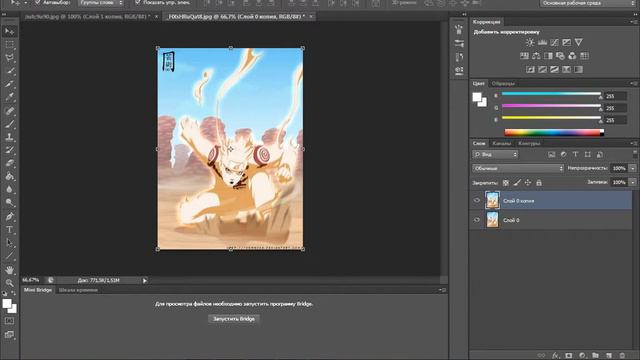Select the Path Selection tool
The height and width of the screenshot is (360, 640).
click(x=10, y=243)
